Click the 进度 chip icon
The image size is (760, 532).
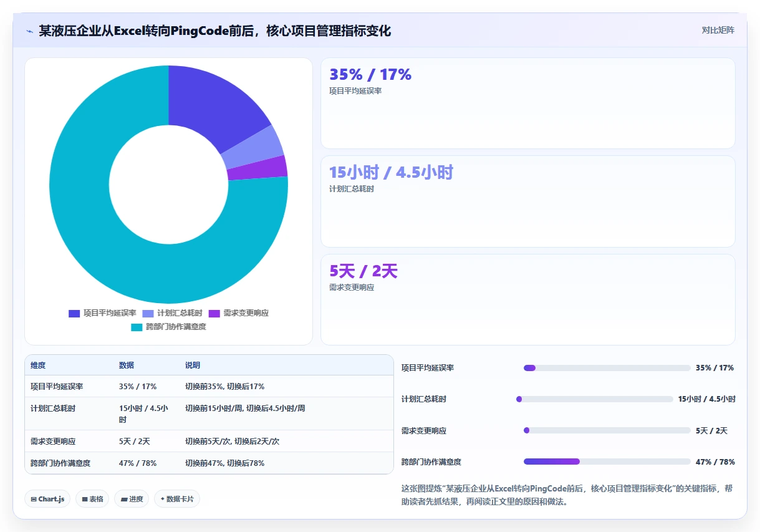coord(124,500)
